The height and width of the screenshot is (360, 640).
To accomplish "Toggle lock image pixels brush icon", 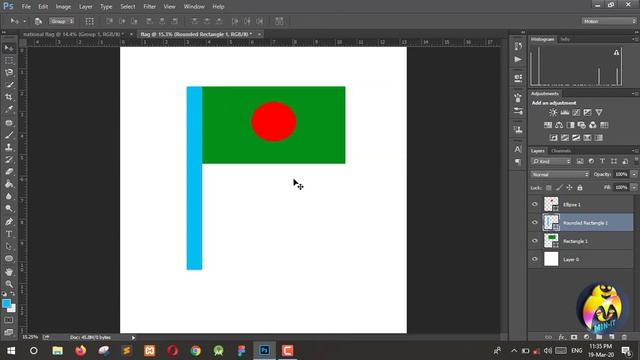I will [559, 188].
